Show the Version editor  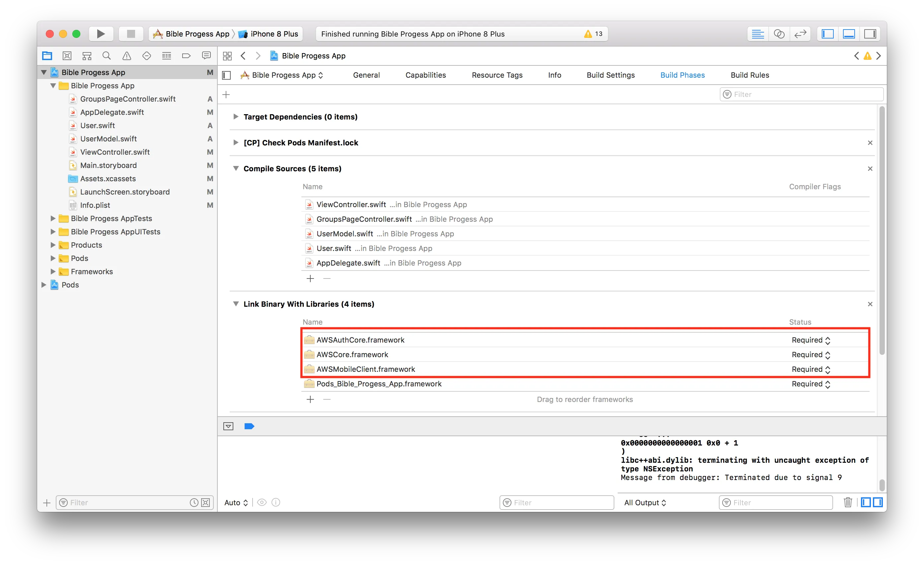[x=800, y=34]
